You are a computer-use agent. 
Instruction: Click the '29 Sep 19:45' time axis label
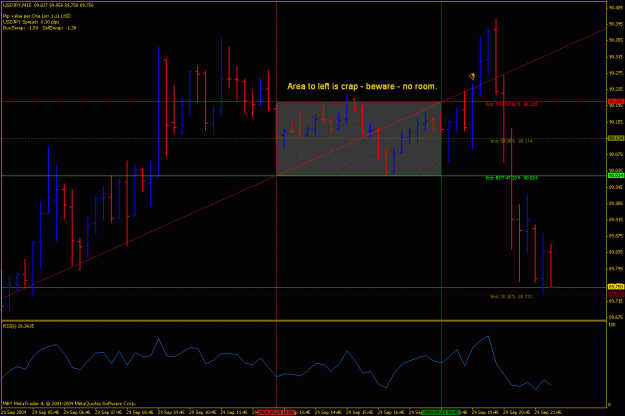tap(485, 412)
